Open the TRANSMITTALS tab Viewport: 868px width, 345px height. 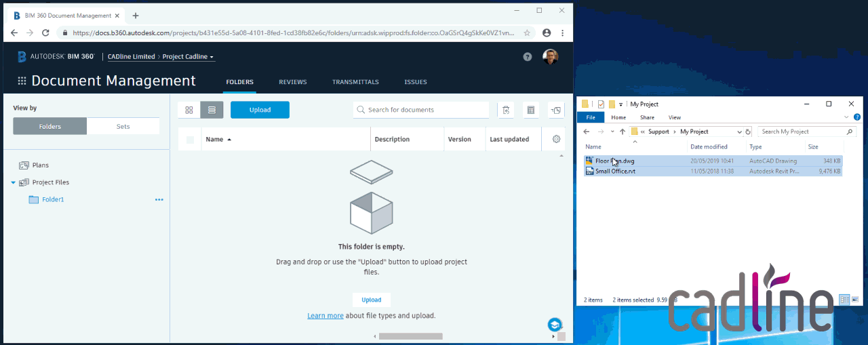[355, 82]
